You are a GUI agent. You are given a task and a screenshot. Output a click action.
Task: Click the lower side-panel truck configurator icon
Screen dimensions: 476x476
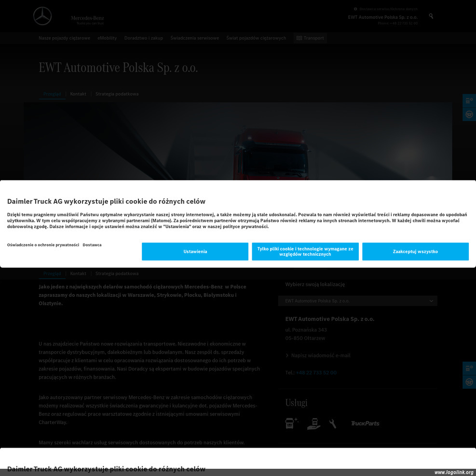click(x=469, y=368)
